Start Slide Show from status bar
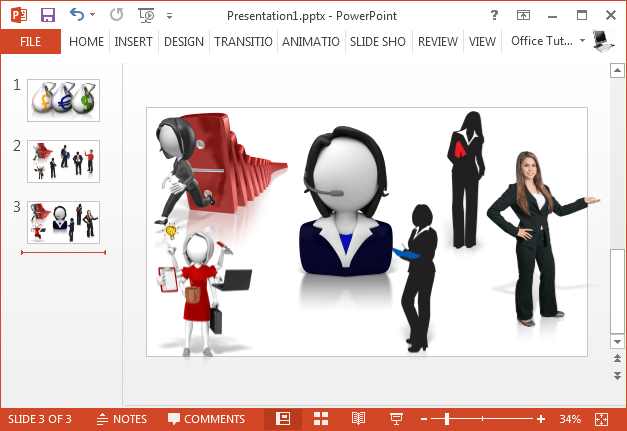 (396, 419)
